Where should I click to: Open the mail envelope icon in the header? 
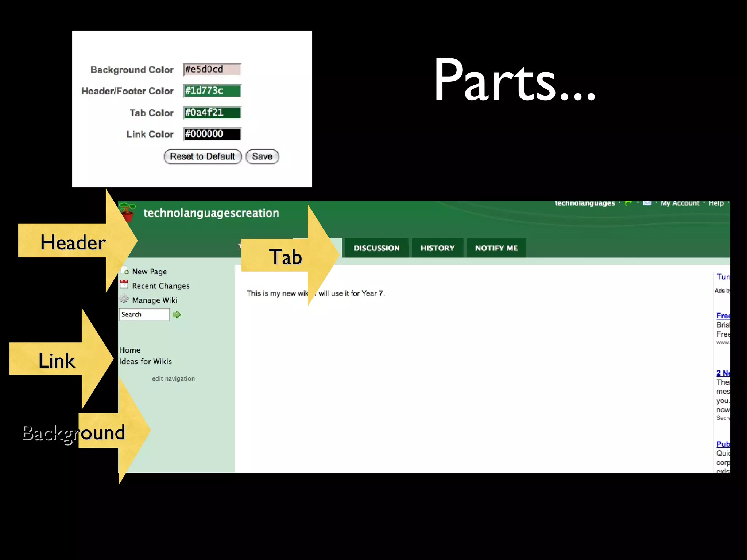click(x=647, y=203)
